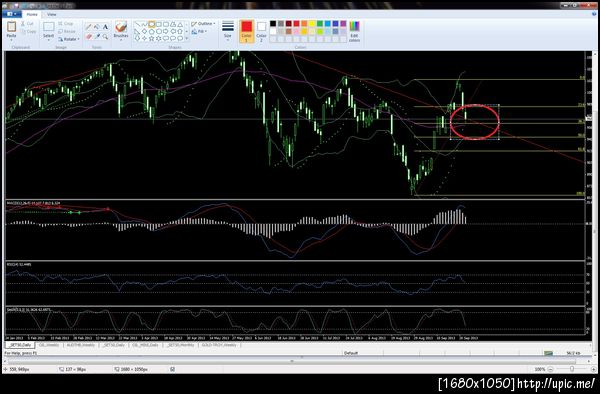
Task: Choose the Rounded rectangle shape
Action: point(166,24)
